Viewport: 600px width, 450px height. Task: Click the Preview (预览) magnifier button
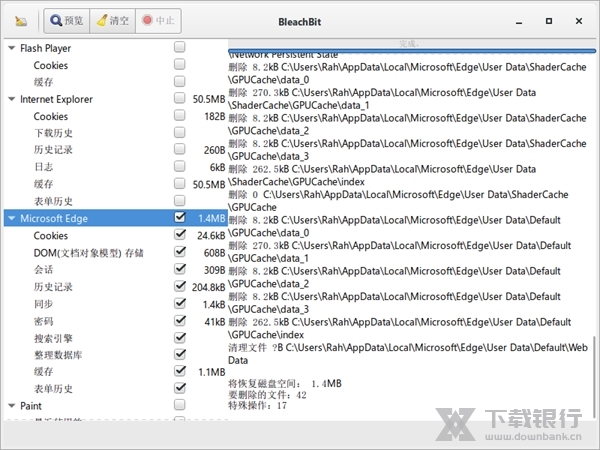(67, 19)
